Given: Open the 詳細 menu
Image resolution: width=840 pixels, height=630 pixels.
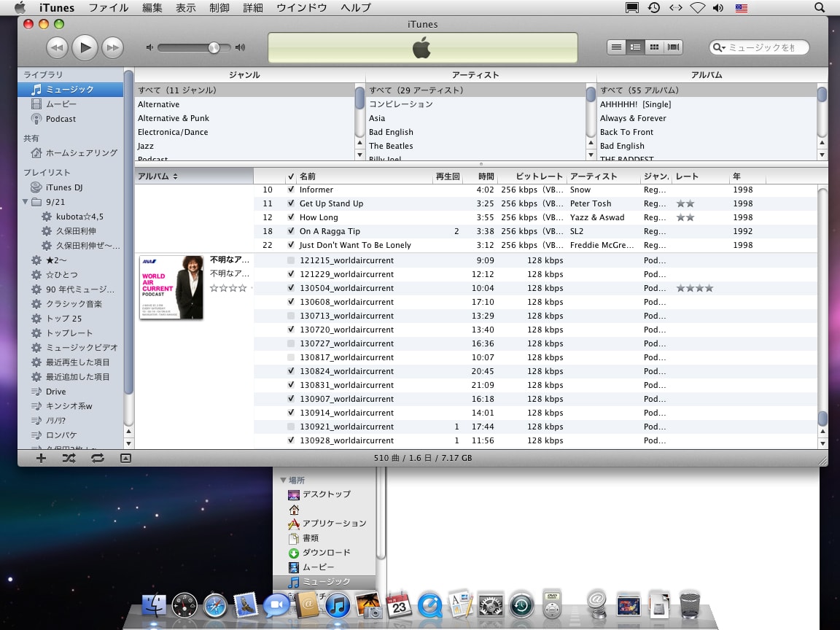Looking at the screenshot, I should [x=253, y=7].
